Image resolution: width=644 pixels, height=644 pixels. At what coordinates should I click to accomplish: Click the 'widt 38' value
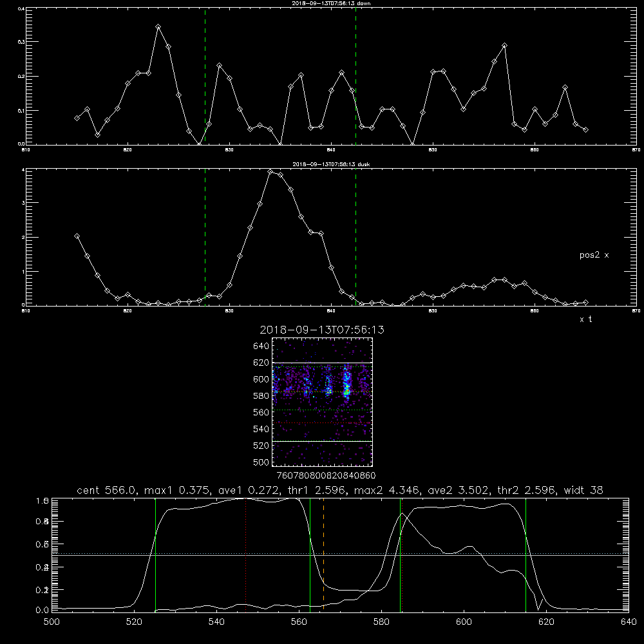(x=583, y=490)
